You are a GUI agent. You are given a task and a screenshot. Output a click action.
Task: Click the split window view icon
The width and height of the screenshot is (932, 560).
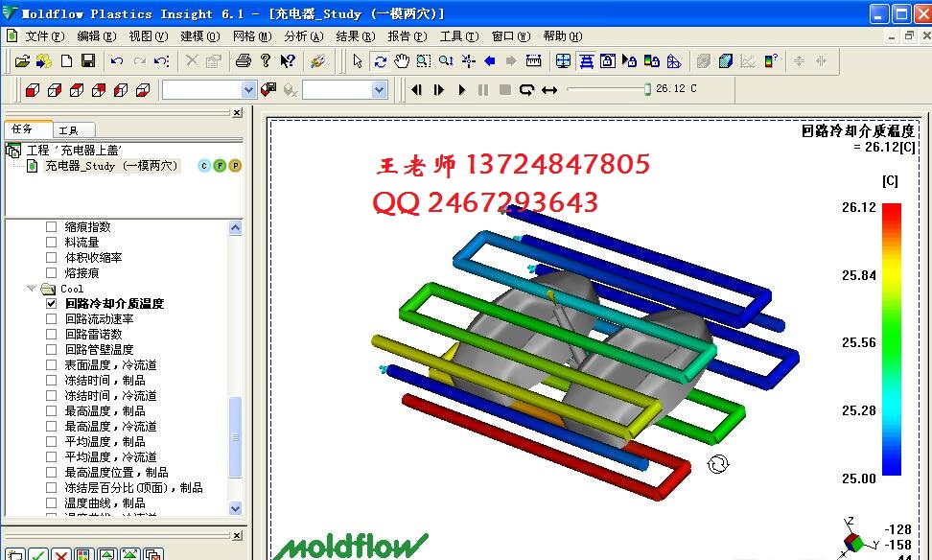pos(563,60)
